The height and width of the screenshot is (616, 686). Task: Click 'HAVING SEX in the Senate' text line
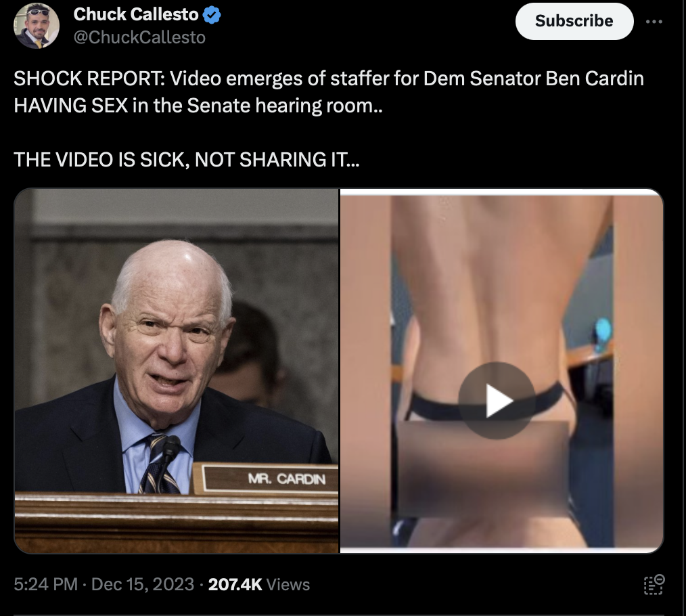pyautogui.click(x=198, y=106)
